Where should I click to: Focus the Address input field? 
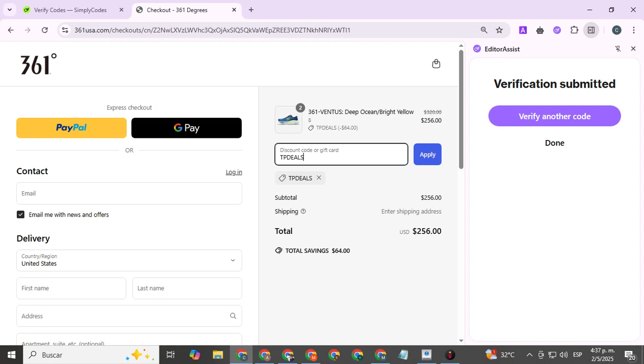[129, 316]
